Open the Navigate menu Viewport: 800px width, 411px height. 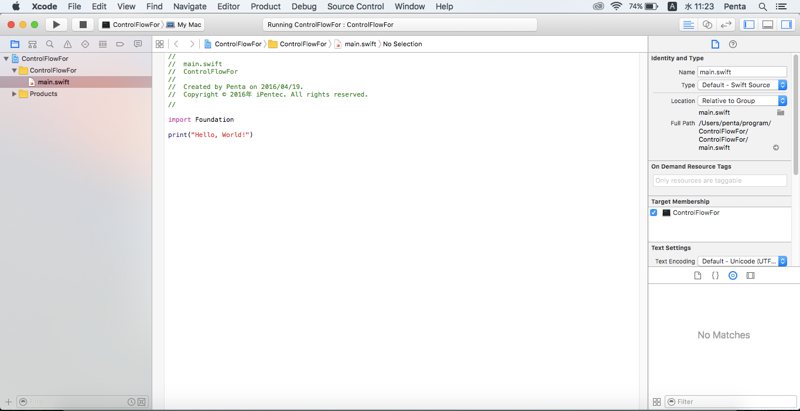(x=190, y=7)
